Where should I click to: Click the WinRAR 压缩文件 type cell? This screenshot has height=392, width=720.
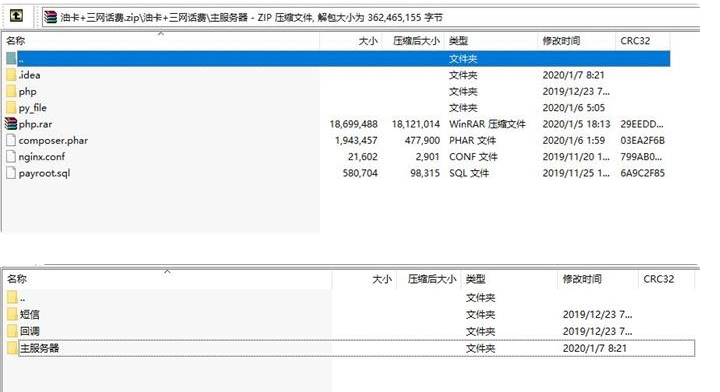point(487,124)
